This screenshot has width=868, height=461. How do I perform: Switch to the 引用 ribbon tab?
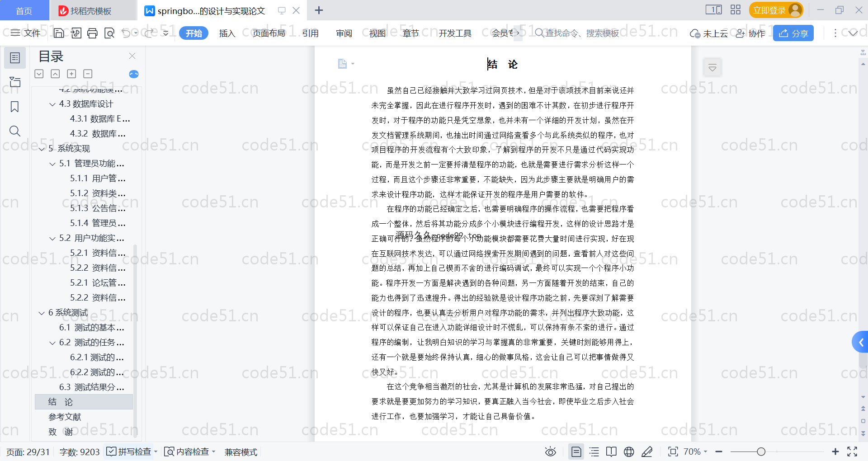coord(311,33)
